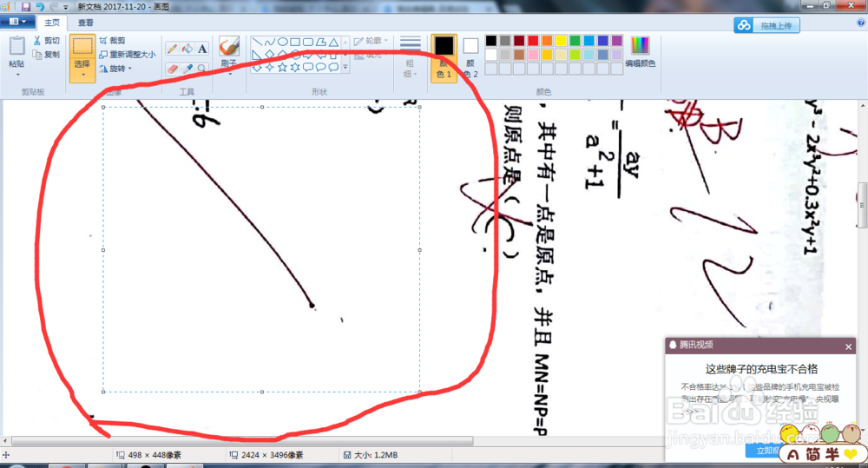
Task: Switch to the 主页 tab
Action: pyautogui.click(x=52, y=23)
